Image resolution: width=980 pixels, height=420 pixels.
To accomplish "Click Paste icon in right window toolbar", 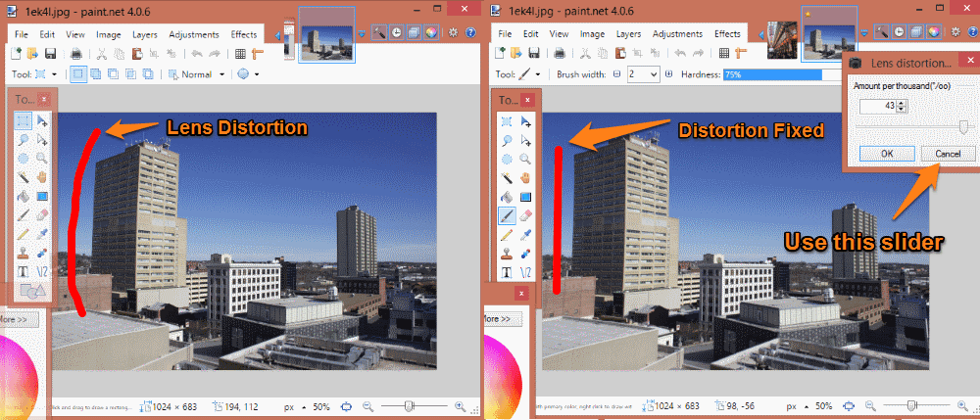I will point(619,54).
